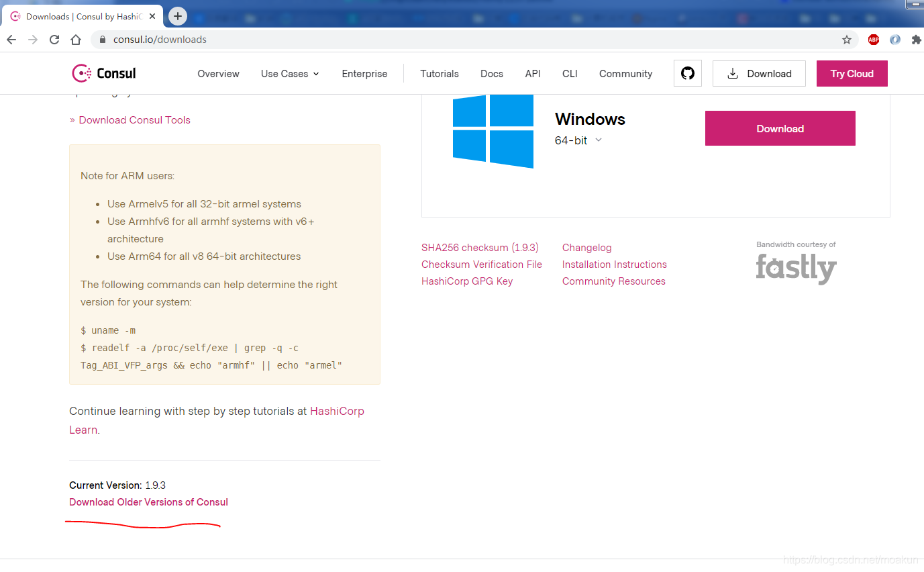The height and width of the screenshot is (572, 924).
Task: Bookmark page with star icon
Action: pos(847,40)
